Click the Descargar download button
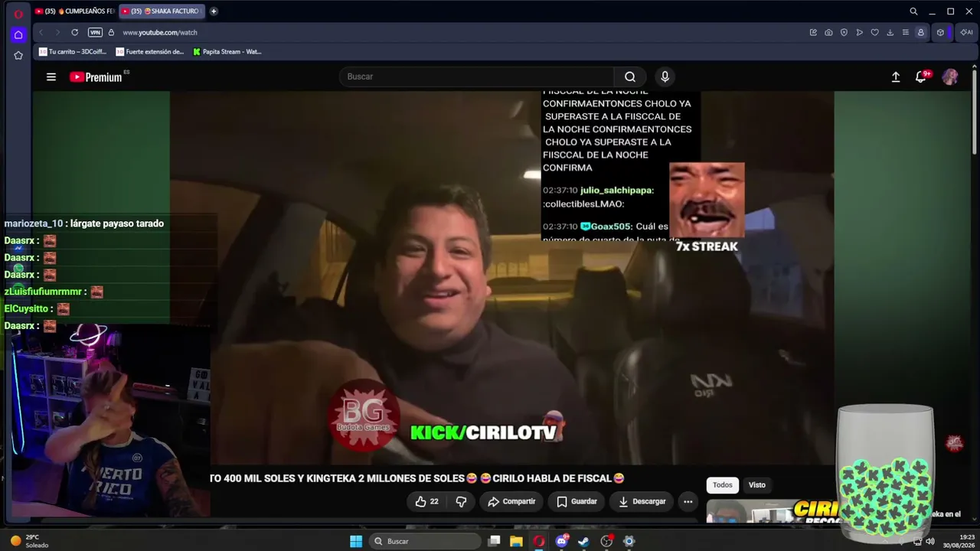 [642, 501]
